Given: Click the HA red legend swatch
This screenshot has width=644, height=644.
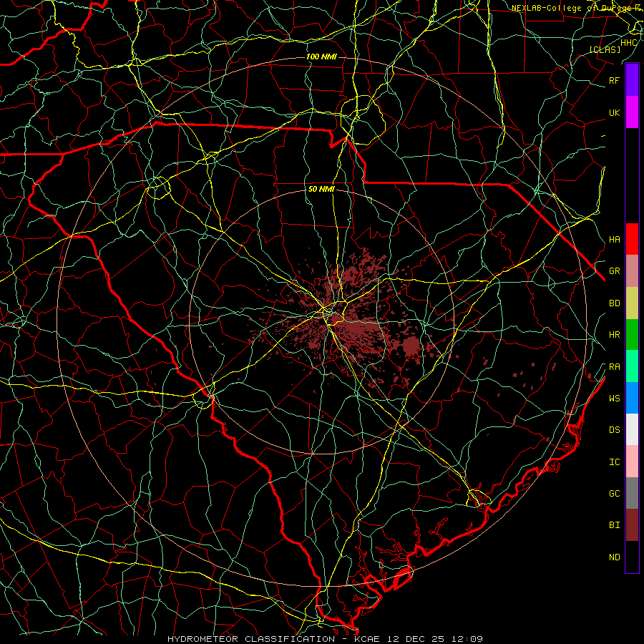Looking at the screenshot, I should tap(632, 239).
